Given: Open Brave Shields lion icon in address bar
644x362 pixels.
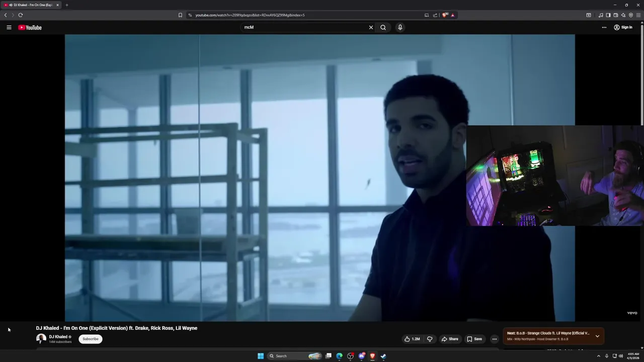Looking at the screenshot, I should click(445, 15).
